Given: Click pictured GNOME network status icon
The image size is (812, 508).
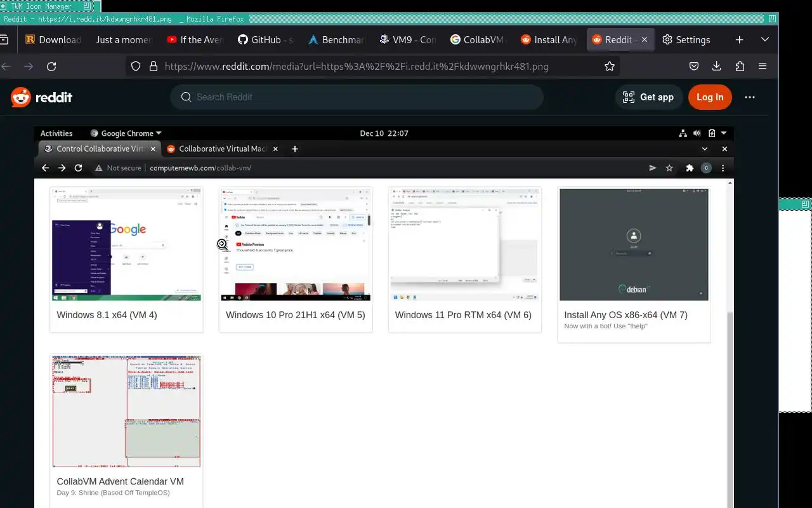Looking at the screenshot, I should [683, 133].
